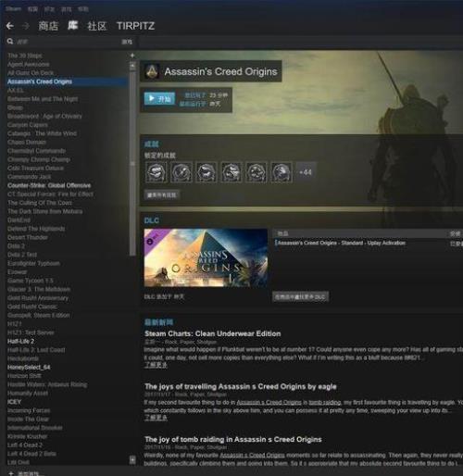Select H1Z1: Test Server in list
Screen dimensions: 463x476
click(x=31, y=332)
